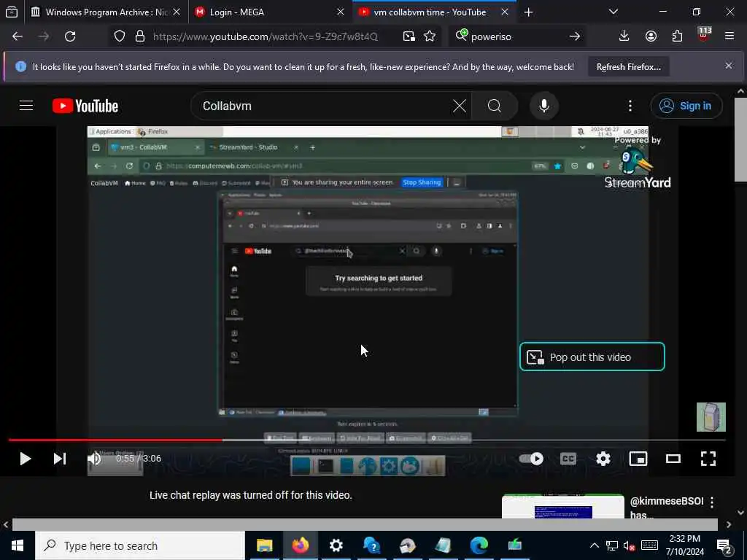Open Firefox downloads panel

pos(624,36)
